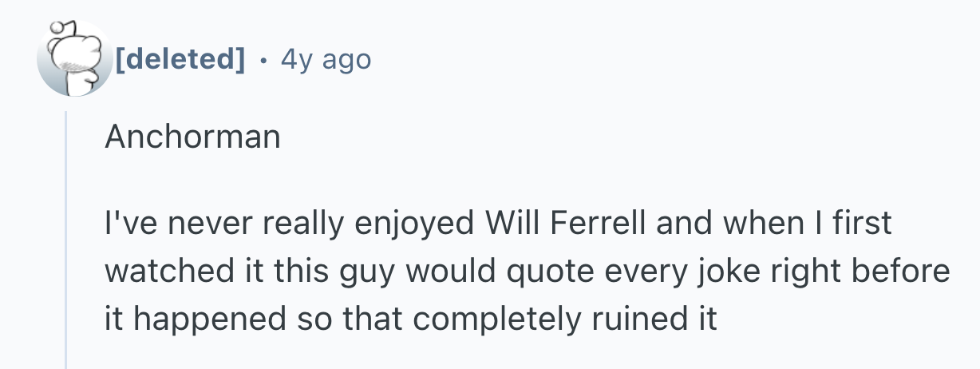Click the "Anchorman" comment heading text

(192, 137)
